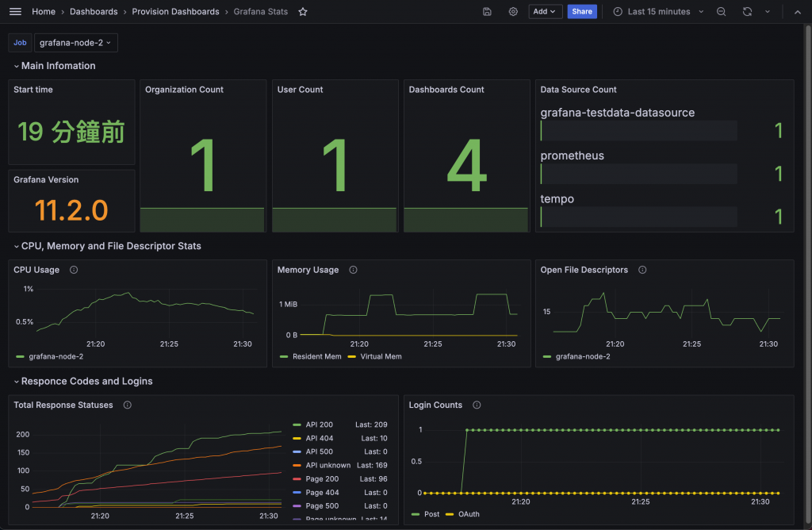
Task: Toggle the Page 200 legend series
Action: (322, 478)
